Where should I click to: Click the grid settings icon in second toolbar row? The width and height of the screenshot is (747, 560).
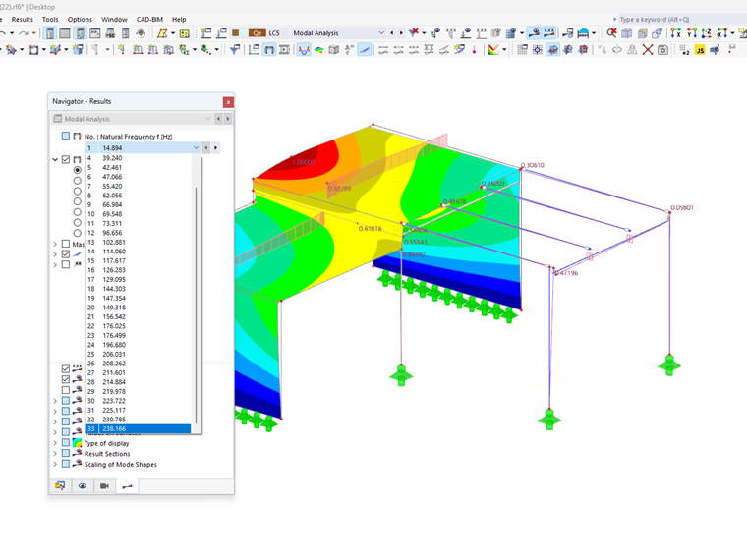(x=522, y=50)
